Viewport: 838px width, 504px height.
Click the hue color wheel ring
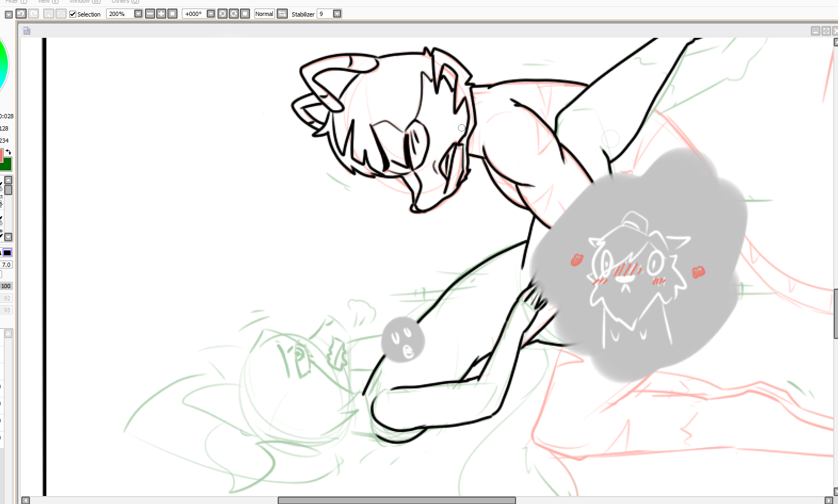click(5, 64)
